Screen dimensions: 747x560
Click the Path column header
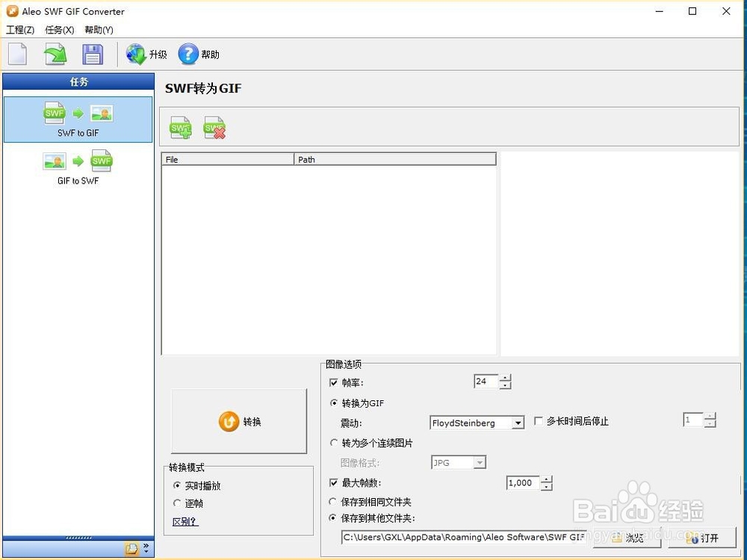pos(395,160)
